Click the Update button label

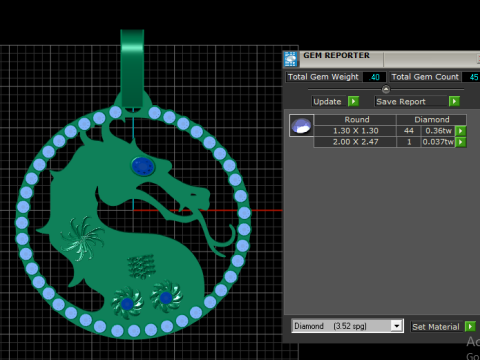[327, 102]
